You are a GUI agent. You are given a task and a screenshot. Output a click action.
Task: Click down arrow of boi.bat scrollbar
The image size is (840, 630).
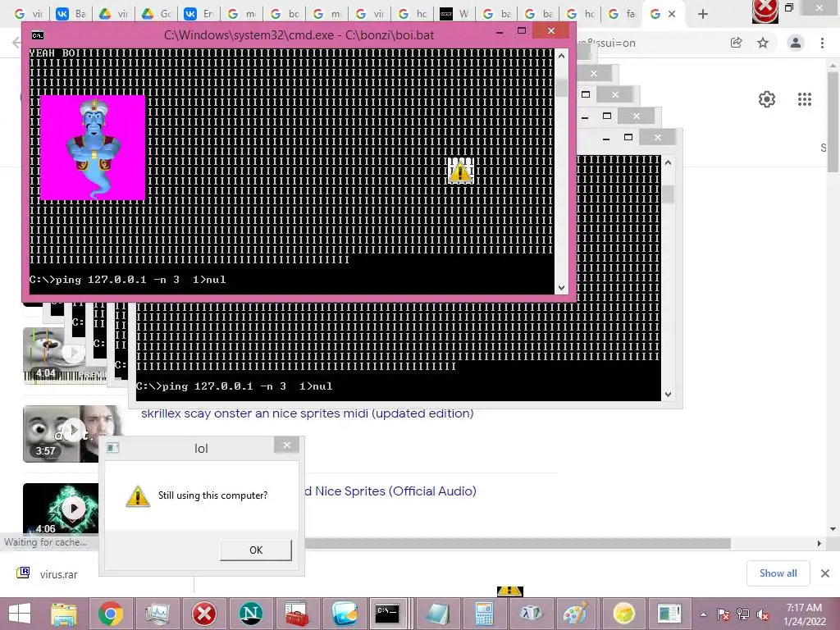pyautogui.click(x=561, y=288)
